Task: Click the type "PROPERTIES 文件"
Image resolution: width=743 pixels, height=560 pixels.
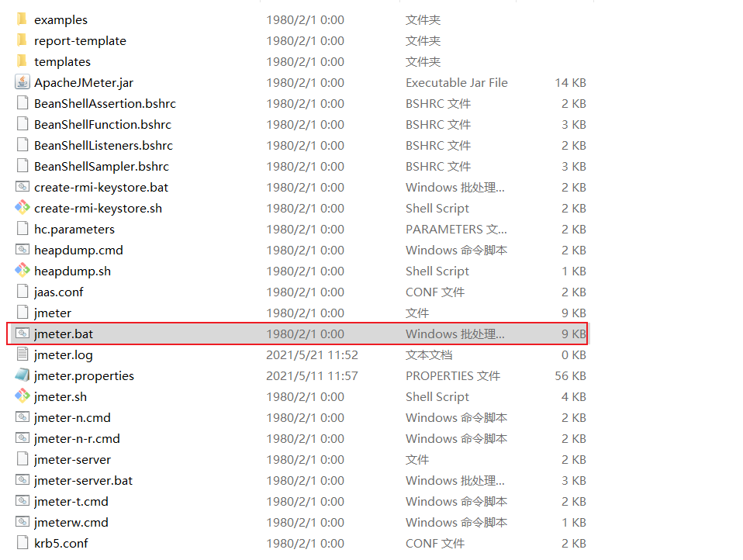Action: coord(453,375)
